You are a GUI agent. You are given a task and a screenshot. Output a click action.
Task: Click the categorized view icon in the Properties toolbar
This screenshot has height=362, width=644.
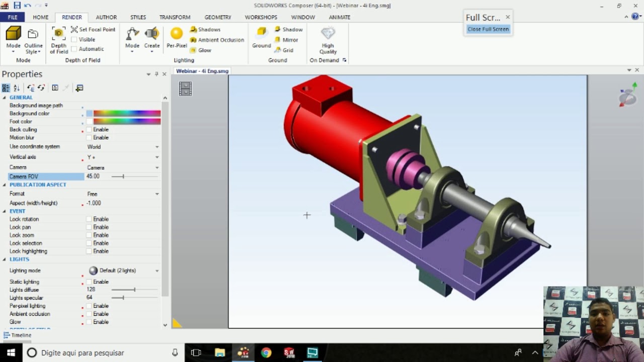(x=6, y=88)
